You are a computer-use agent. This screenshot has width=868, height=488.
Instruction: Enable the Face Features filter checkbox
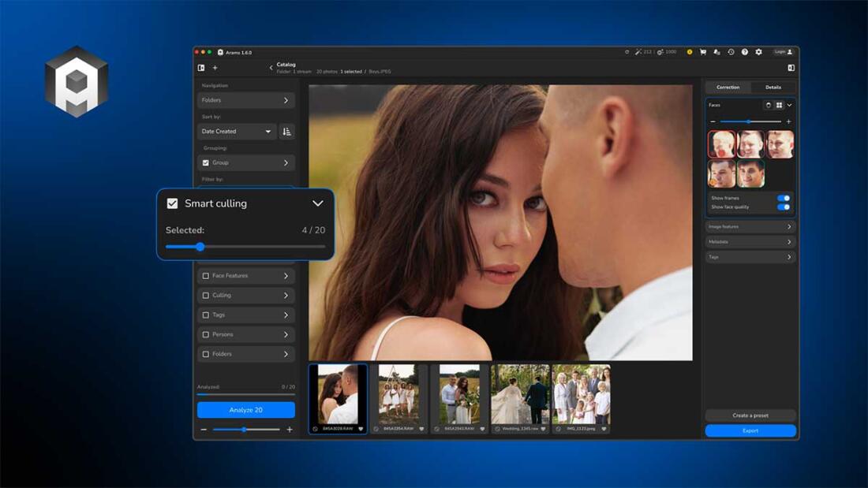[206, 276]
